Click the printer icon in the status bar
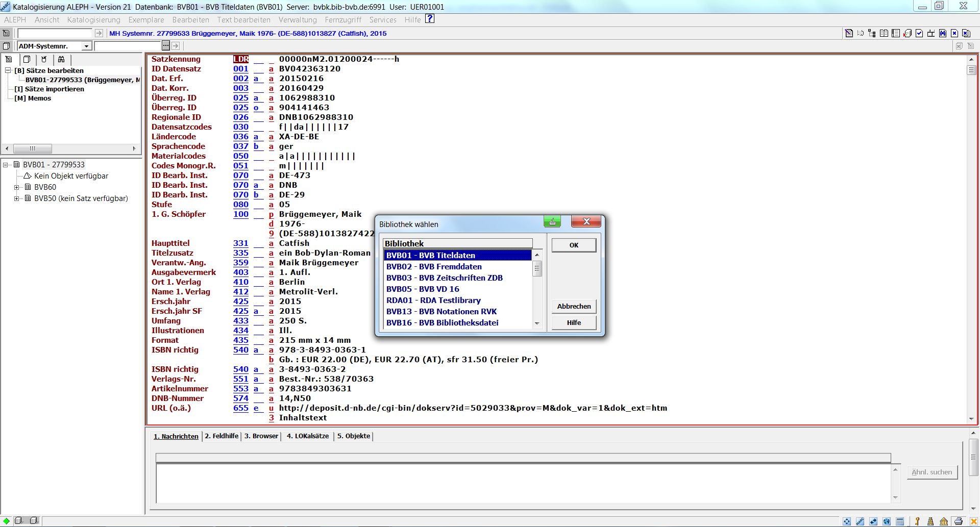 click(x=958, y=521)
